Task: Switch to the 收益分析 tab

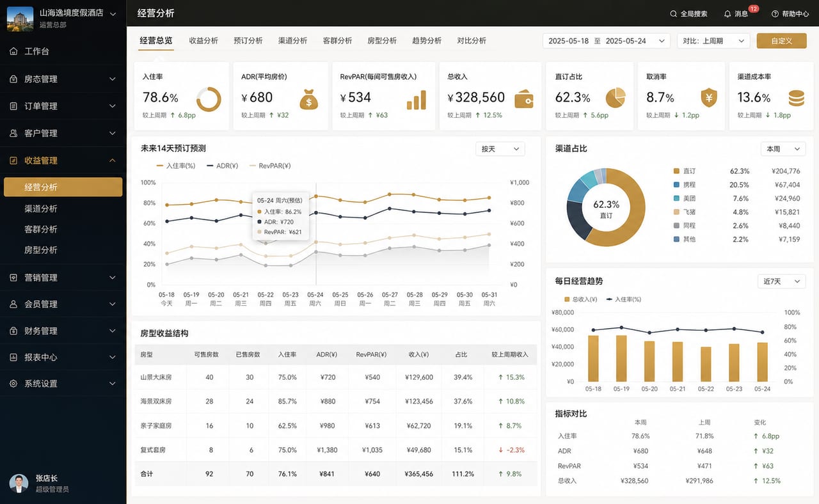Action: click(203, 40)
